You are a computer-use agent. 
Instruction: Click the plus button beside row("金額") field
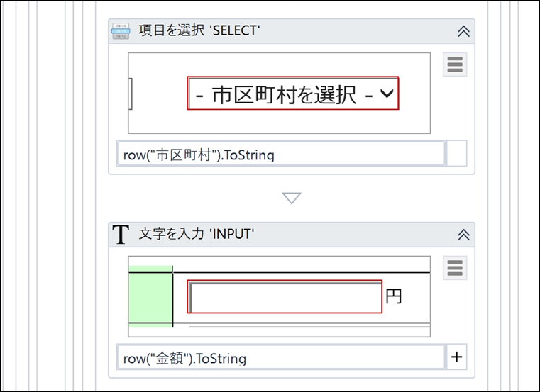(x=457, y=357)
